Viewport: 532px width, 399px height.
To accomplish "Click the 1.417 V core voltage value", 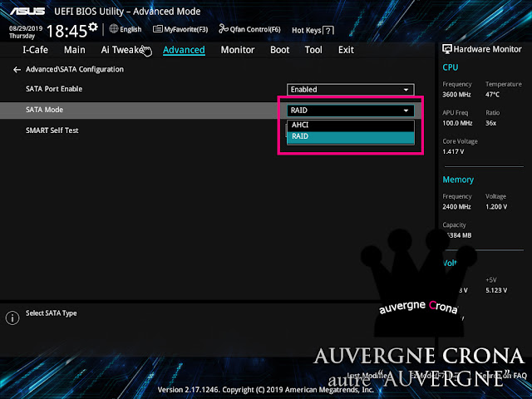I will pos(453,151).
